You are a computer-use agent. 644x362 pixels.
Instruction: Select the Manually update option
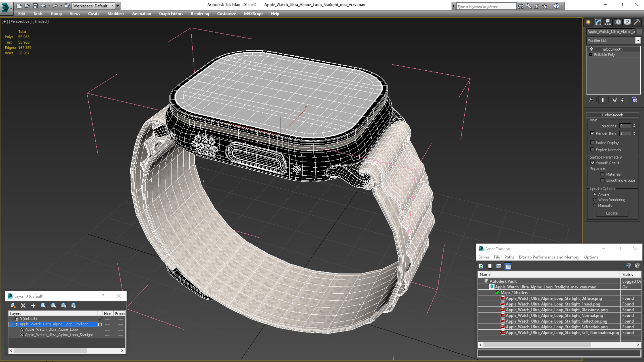coord(595,205)
